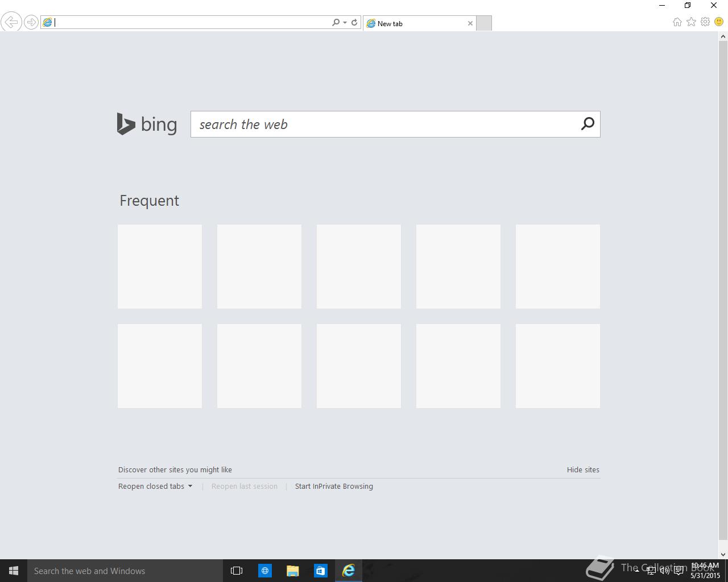
Task: Open a new blank tab button
Action: [x=483, y=23]
